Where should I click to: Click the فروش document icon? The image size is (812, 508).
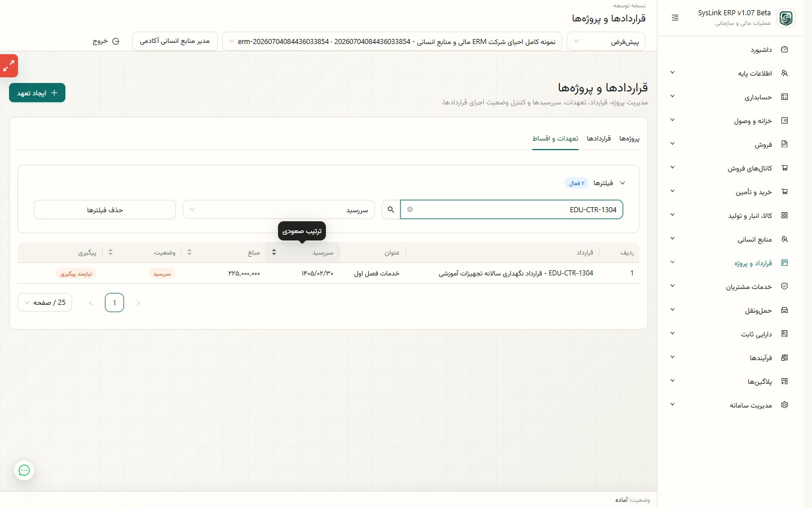784,144
